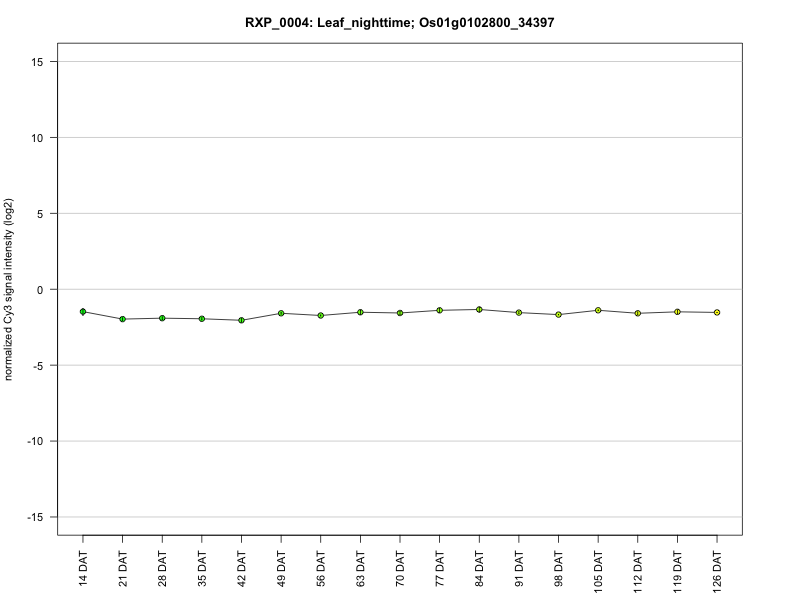Image resolution: width=800 pixels, height=600 pixels.
Task: Click the yellow marker at 126 DAT
Action: click(717, 312)
